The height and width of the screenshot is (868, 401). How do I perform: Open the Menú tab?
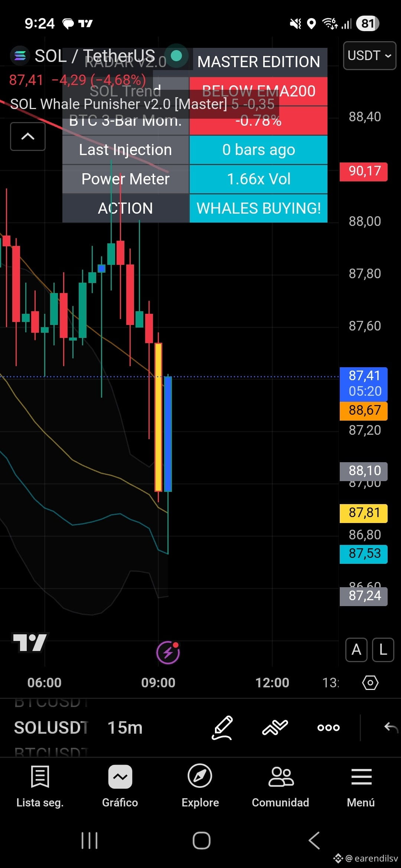(361, 786)
